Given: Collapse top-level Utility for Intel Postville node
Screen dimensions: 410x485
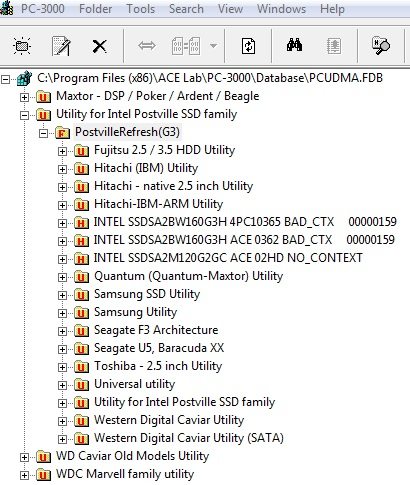Looking at the screenshot, I should click(x=24, y=115).
